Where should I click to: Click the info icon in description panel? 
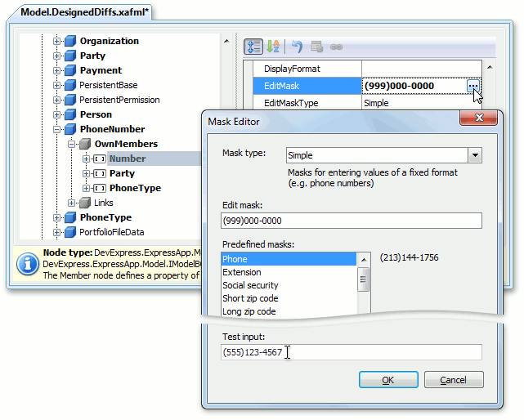(28, 264)
